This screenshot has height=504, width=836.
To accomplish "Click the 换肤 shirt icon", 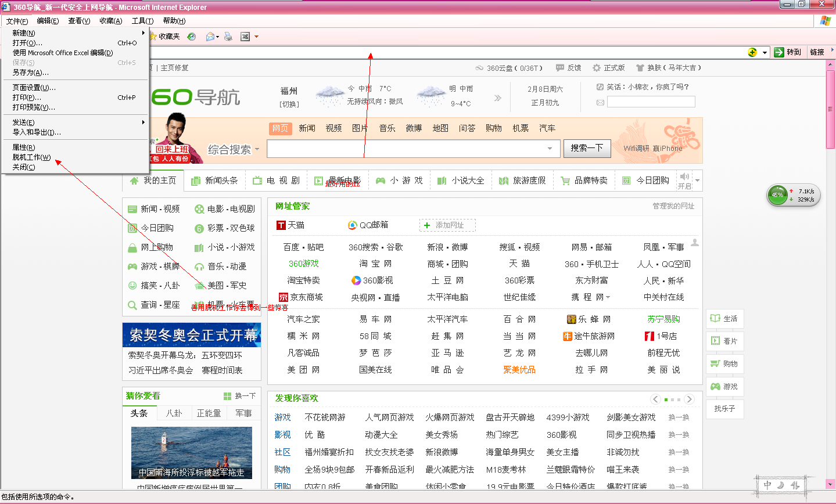I will [640, 68].
